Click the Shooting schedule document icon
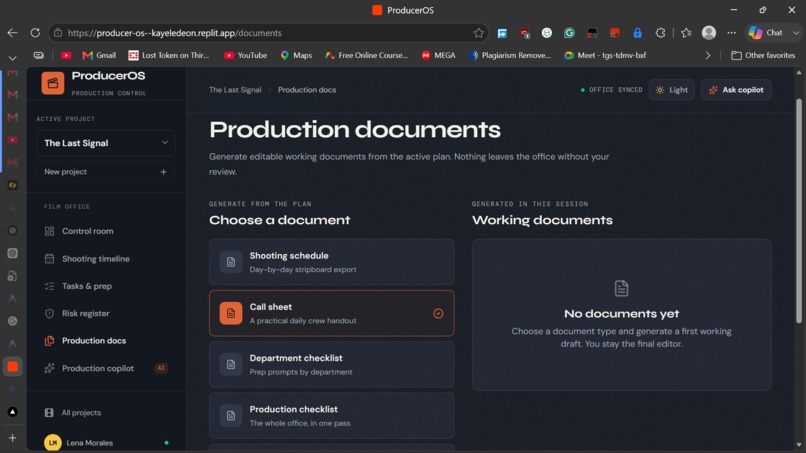Image resolution: width=806 pixels, height=453 pixels. [x=231, y=262]
